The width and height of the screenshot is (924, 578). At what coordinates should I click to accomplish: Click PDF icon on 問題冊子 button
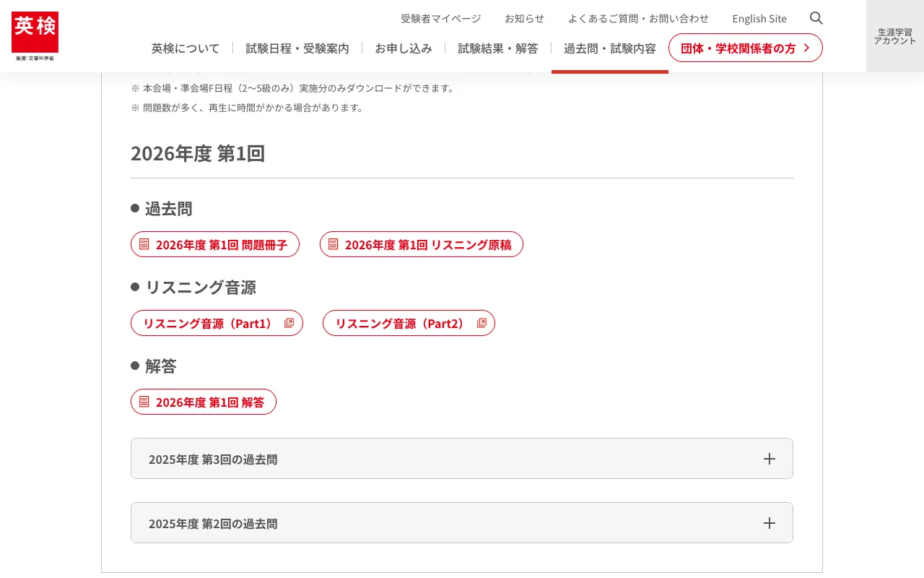tap(144, 244)
